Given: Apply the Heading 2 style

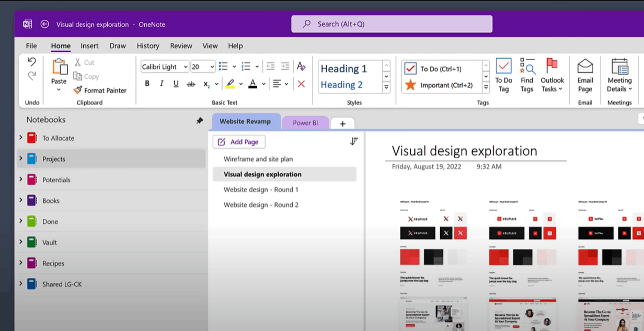Looking at the screenshot, I should tap(342, 85).
